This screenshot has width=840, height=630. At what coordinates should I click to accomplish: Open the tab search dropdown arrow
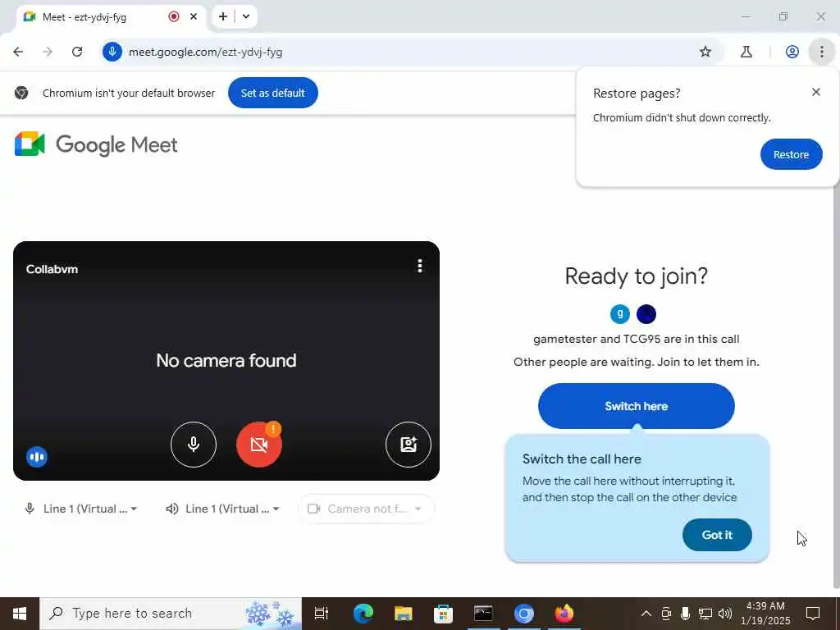tap(246, 16)
